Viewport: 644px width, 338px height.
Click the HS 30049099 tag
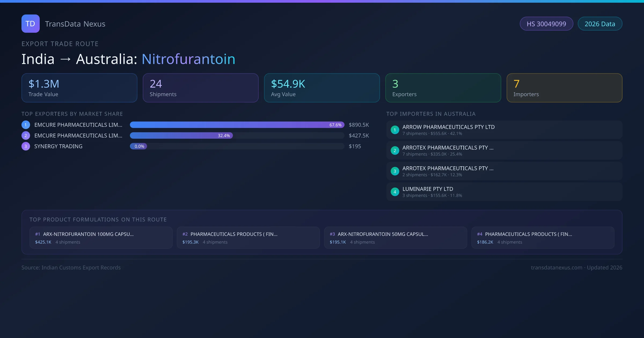pyautogui.click(x=546, y=24)
